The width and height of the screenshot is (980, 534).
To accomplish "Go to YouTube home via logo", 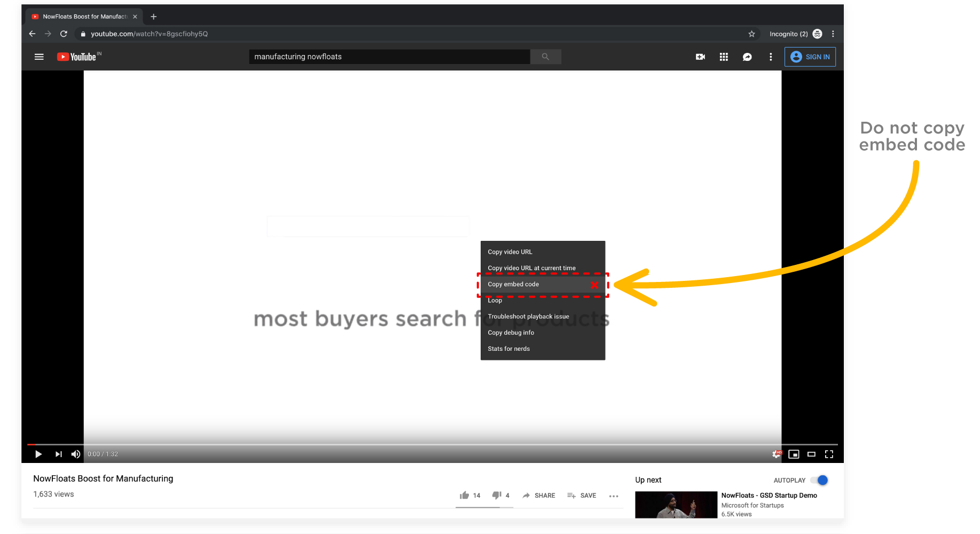I will click(x=79, y=57).
